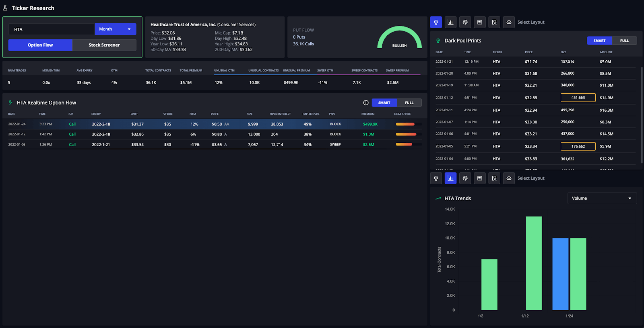Click the HTA ticker input field

(52, 29)
